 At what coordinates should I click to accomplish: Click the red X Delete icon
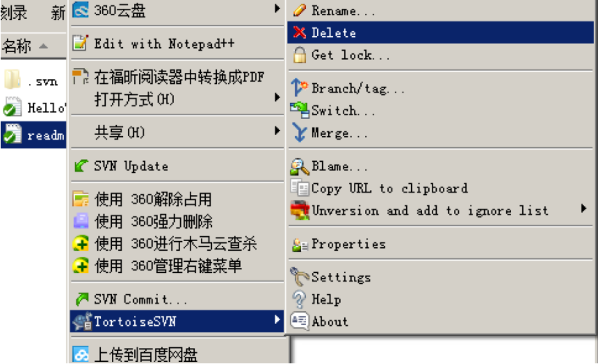(x=300, y=32)
